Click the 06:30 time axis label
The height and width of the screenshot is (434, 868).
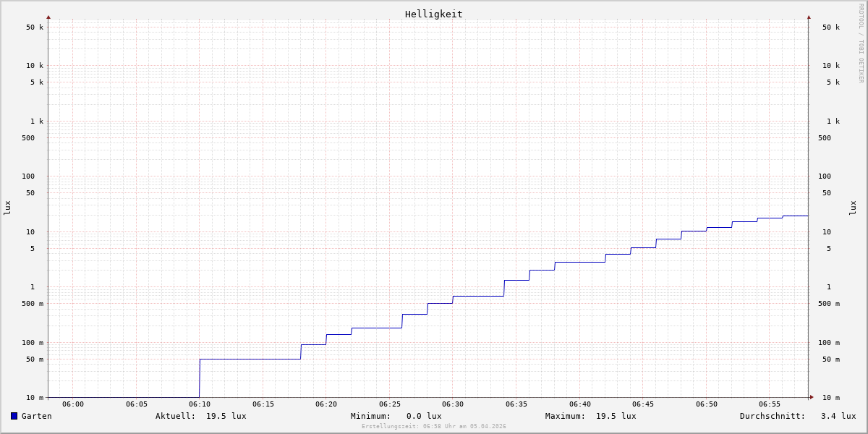point(453,404)
